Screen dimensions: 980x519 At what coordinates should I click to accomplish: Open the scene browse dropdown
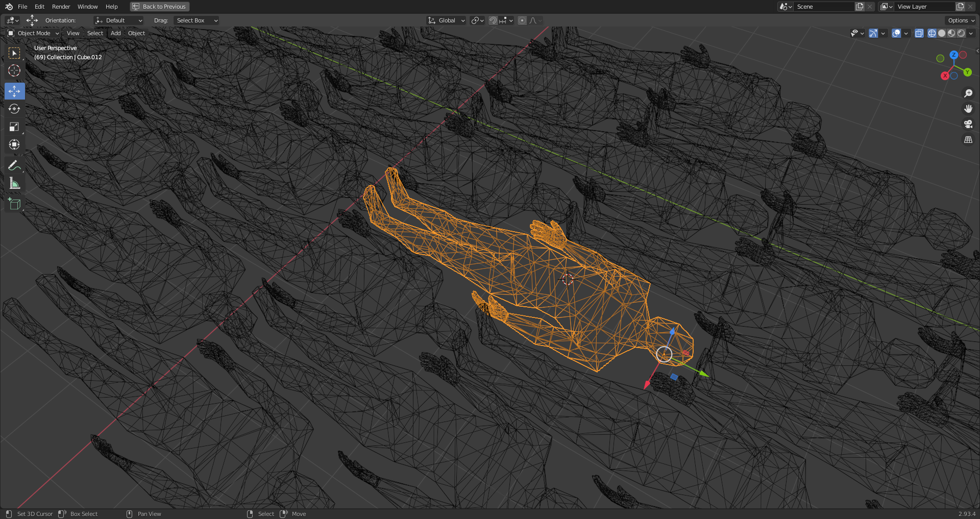786,7
